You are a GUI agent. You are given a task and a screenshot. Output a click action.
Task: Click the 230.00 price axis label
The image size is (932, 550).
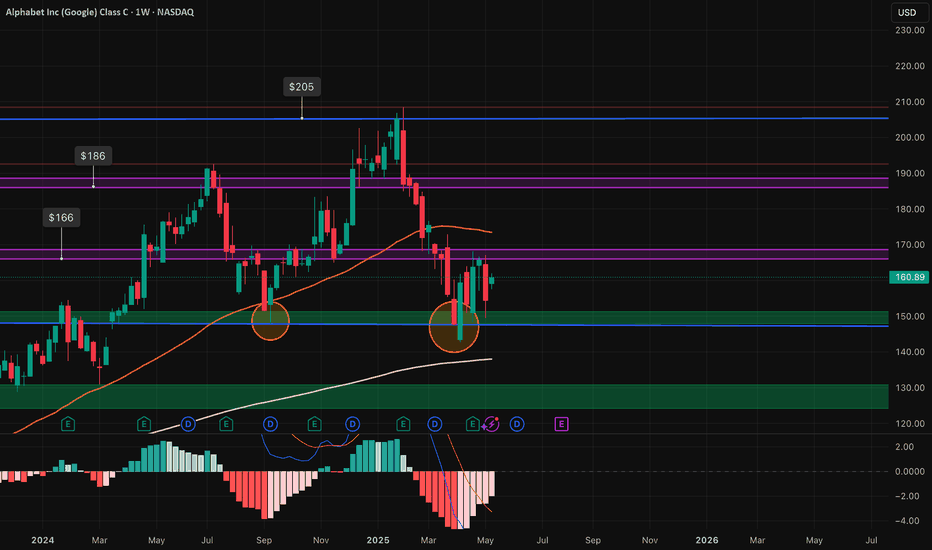(x=909, y=30)
